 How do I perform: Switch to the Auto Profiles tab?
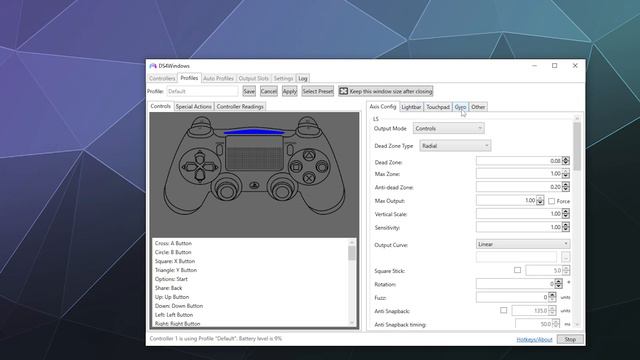tap(218, 78)
